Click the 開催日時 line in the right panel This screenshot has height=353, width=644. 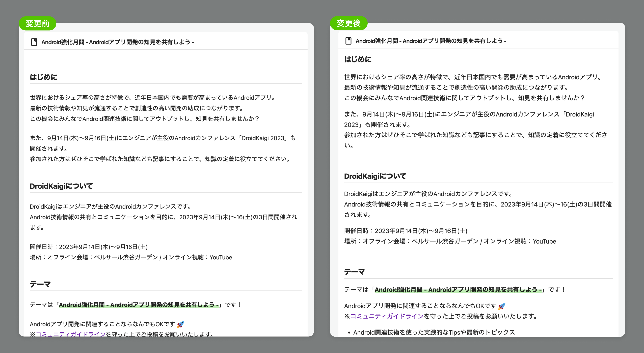click(x=406, y=231)
